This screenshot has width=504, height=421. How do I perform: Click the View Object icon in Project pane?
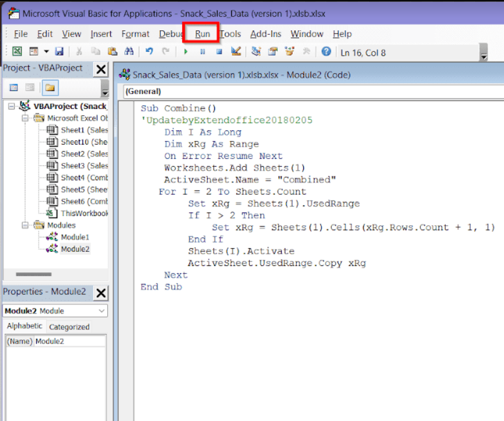[x=30, y=88]
